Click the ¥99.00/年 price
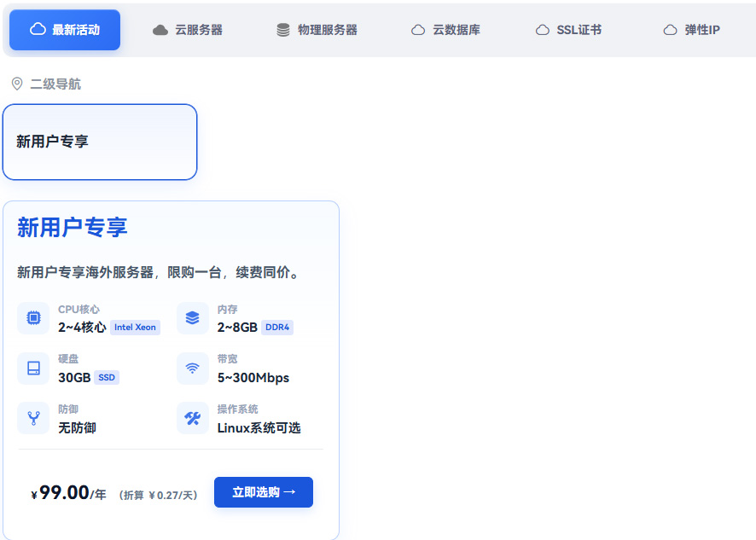 pyautogui.click(x=68, y=493)
